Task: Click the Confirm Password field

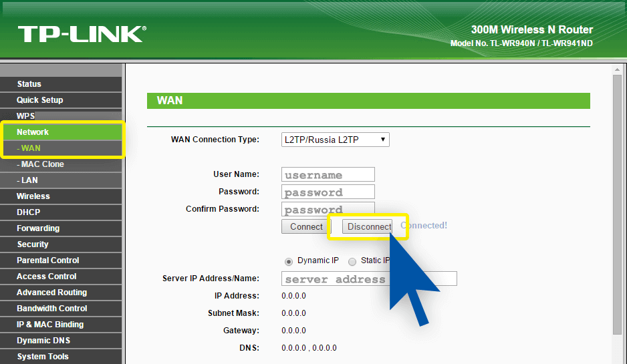Action: [x=328, y=208]
